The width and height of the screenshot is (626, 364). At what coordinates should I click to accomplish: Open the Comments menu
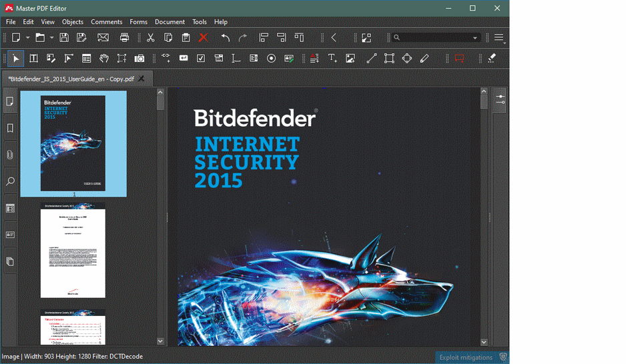tap(107, 22)
